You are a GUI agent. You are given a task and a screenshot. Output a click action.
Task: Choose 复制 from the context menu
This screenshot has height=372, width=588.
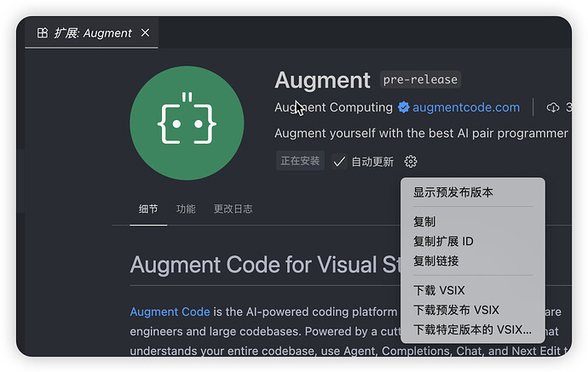point(472,221)
